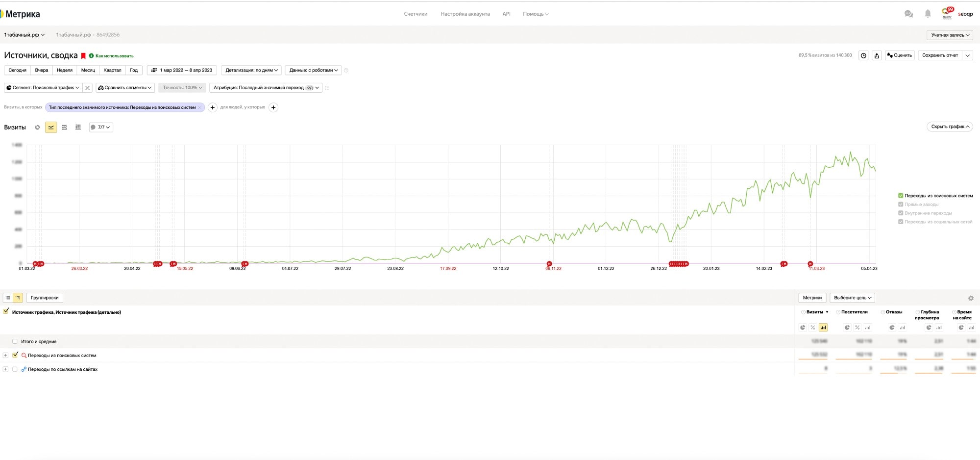The height and width of the screenshot is (460, 980).
Task: Click Скрыть график button
Action: click(950, 127)
